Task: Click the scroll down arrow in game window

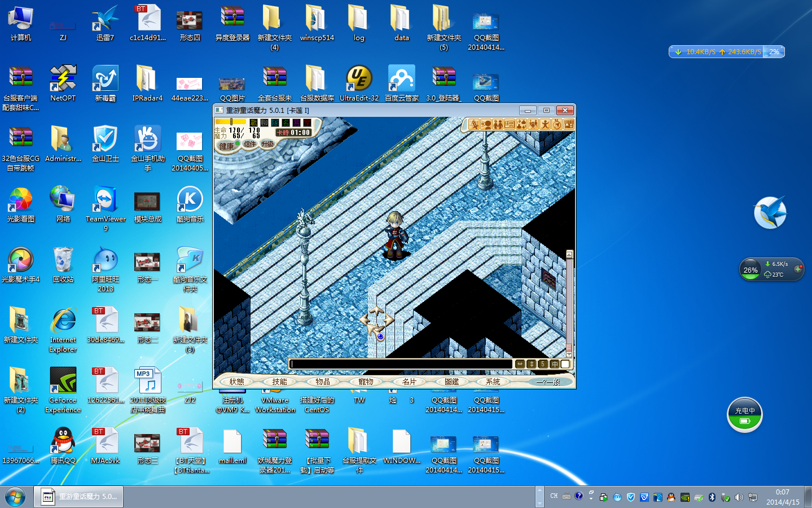Action: 569,354
